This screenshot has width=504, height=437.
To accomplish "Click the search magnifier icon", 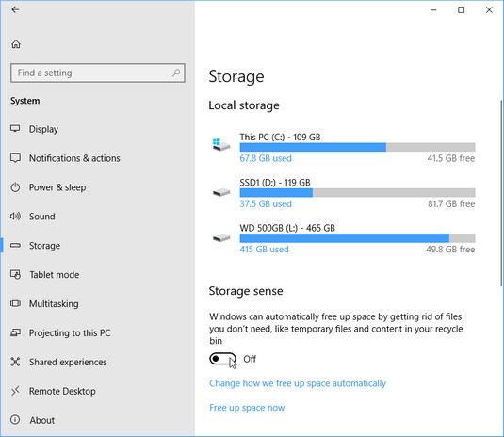I will coord(176,73).
